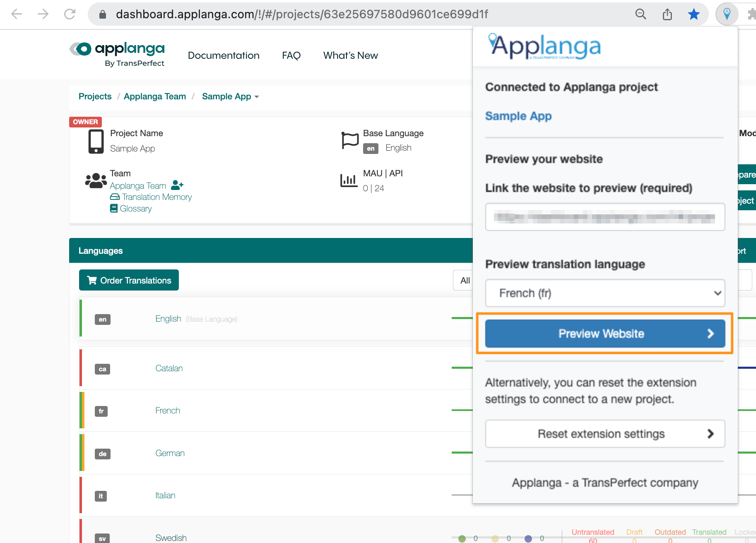This screenshot has width=756, height=543.
Task: Click the OWNER badge
Action: 85,122
